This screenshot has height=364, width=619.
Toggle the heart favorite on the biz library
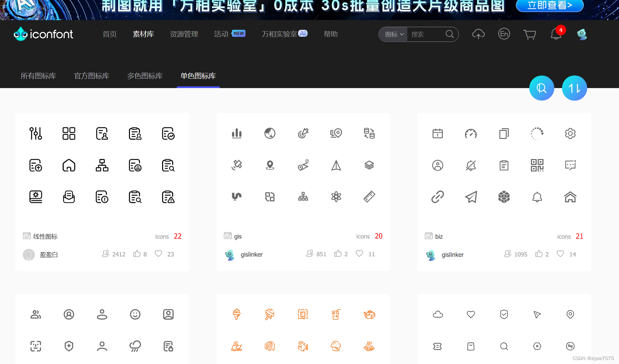click(x=560, y=253)
